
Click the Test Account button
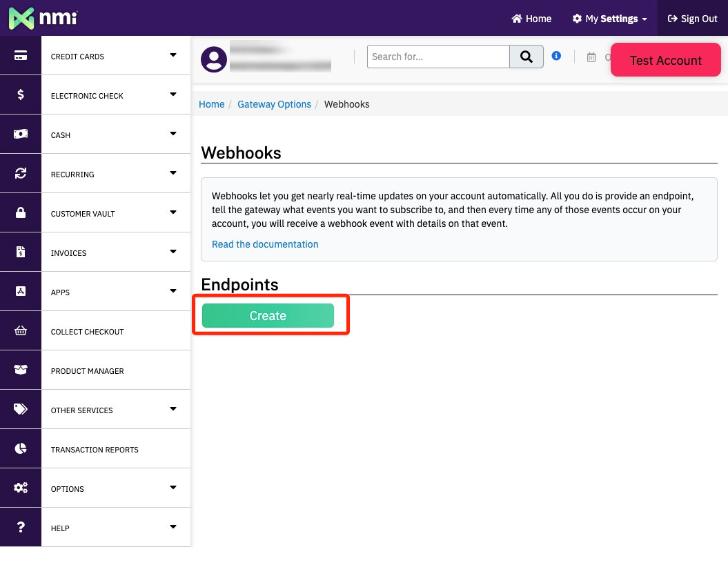coord(666,60)
